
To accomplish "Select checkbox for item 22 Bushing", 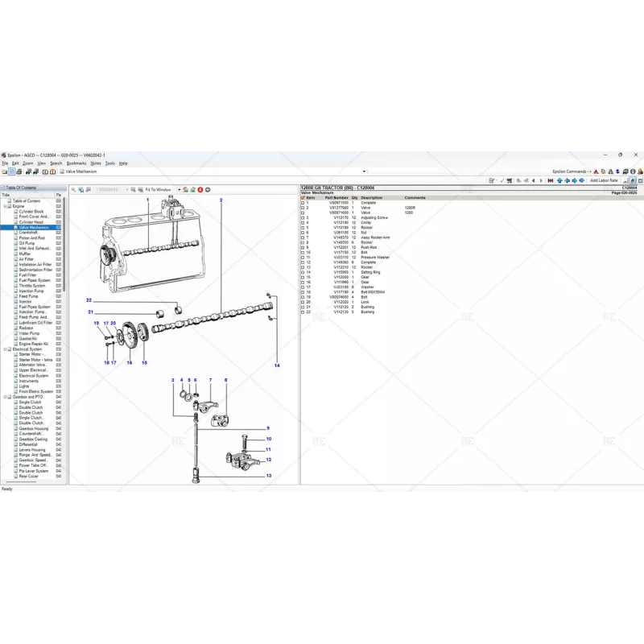I will pyautogui.click(x=303, y=312).
